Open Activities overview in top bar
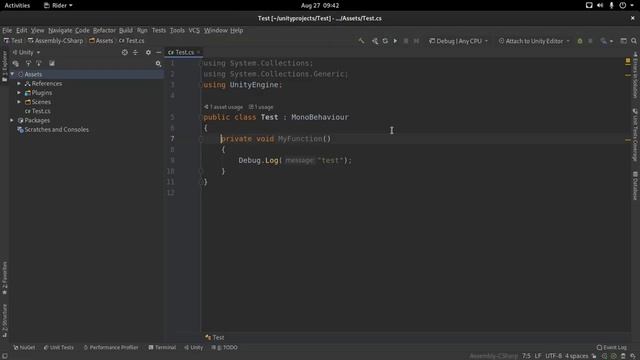This screenshot has width=640, height=360. click(x=17, y=5)
